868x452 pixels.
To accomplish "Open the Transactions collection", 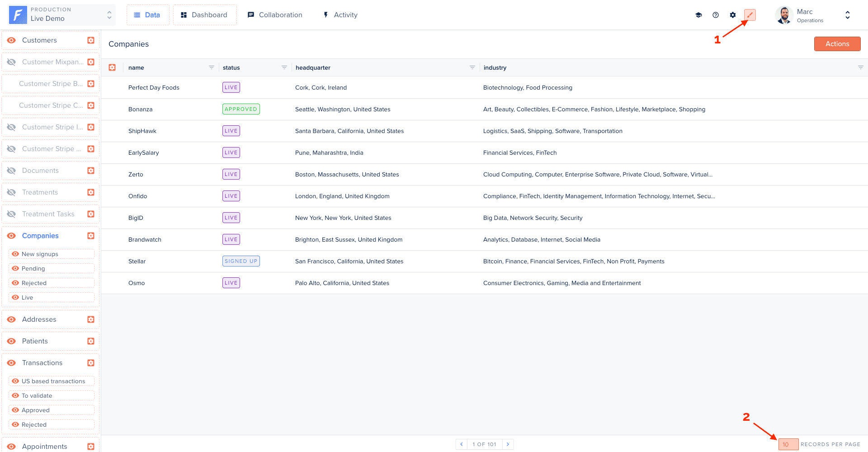I will [x=42, y=363].
